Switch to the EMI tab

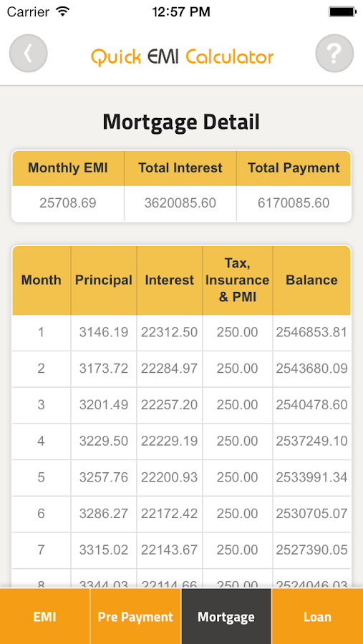click(45, 617)
